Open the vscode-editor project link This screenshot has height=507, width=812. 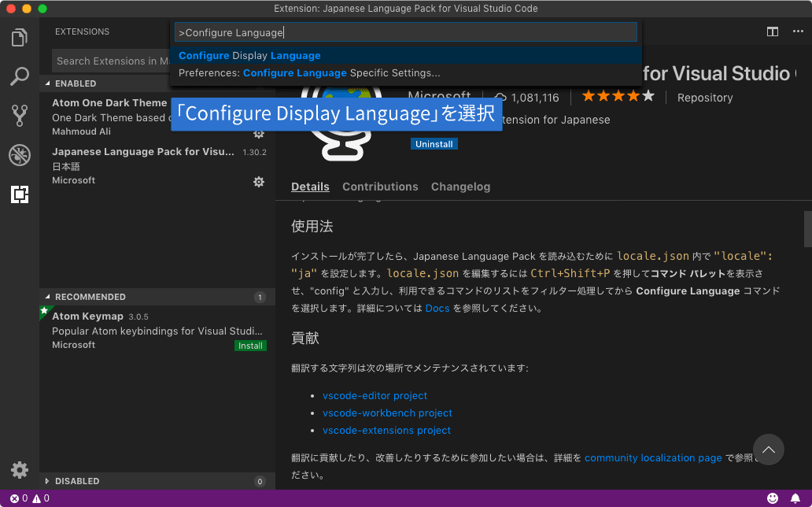click(375, 395)
